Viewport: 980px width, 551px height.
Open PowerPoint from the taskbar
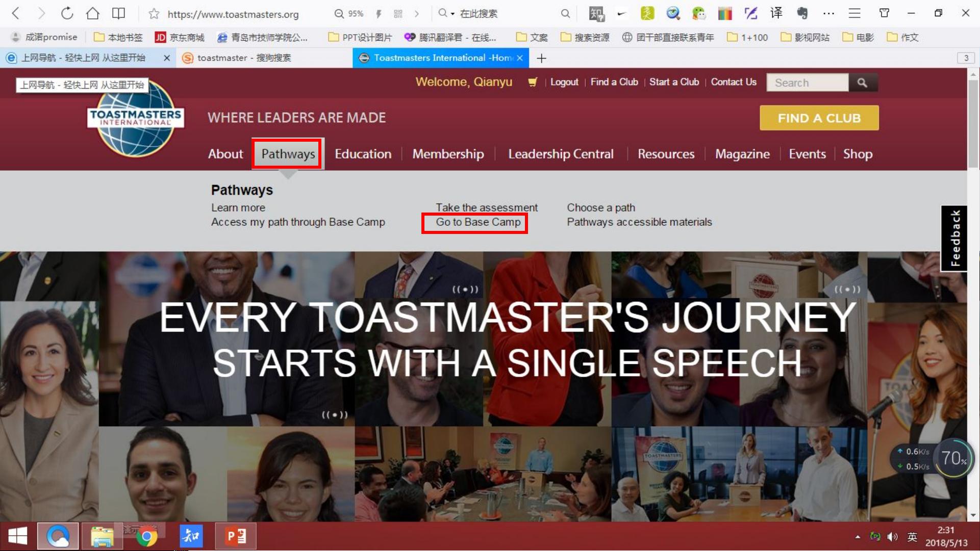tap(235, 536)
